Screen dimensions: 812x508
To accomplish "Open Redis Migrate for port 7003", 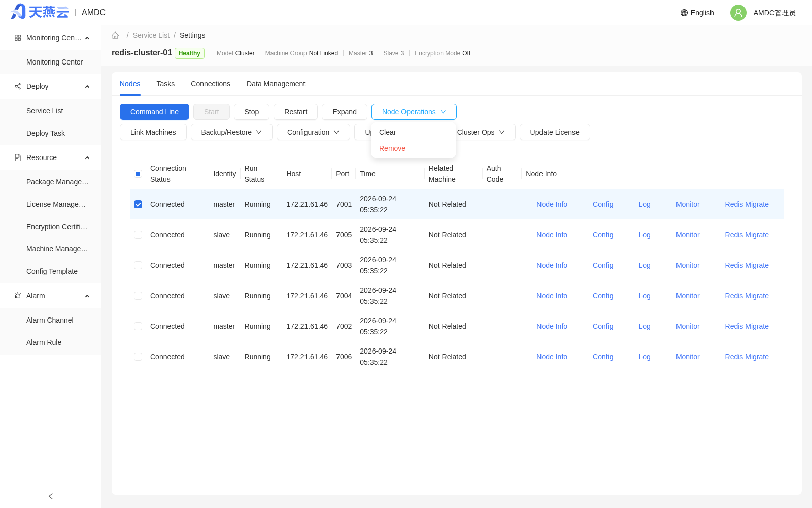I will 747,265.
